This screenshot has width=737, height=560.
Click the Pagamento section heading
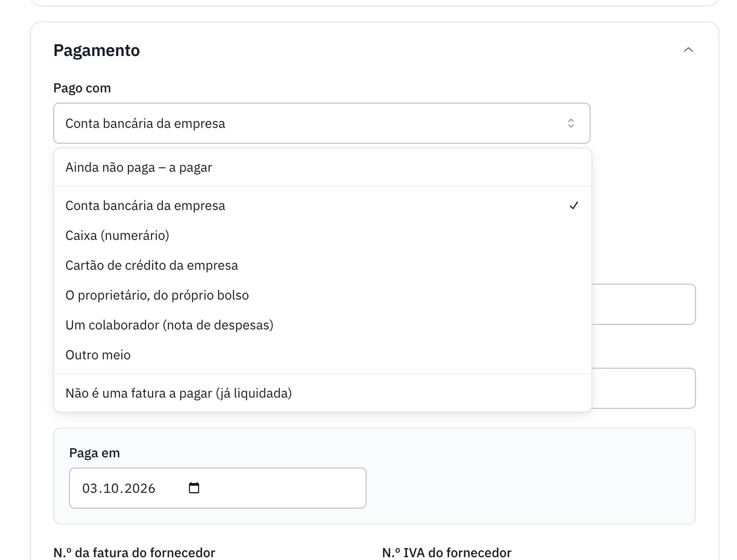(x=97, y=50)
